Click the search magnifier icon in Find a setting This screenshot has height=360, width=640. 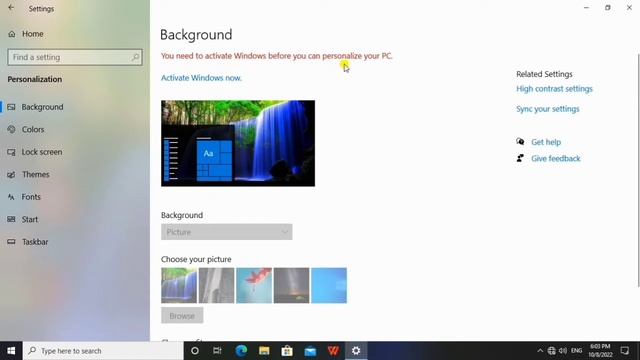[x=135, y=57]
